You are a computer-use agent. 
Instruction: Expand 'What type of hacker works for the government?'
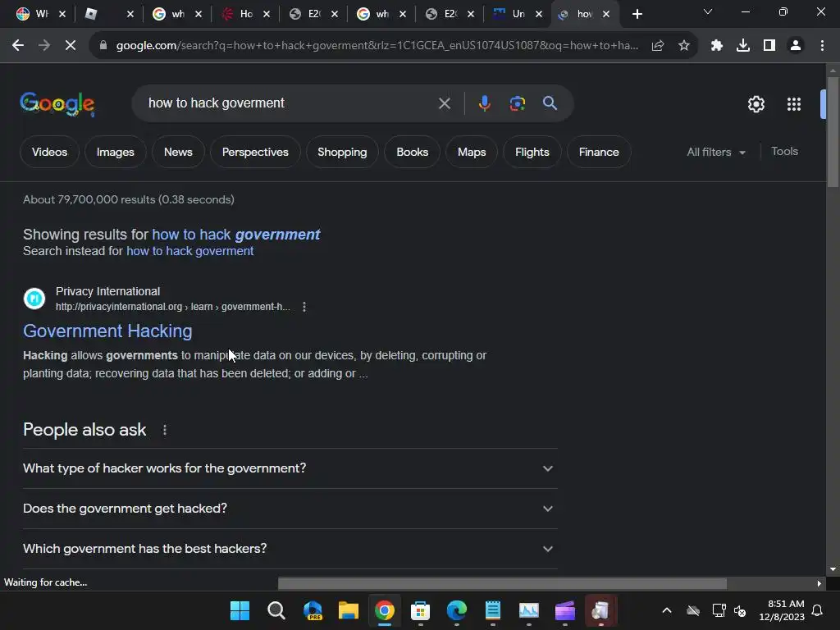coord(290,468)
